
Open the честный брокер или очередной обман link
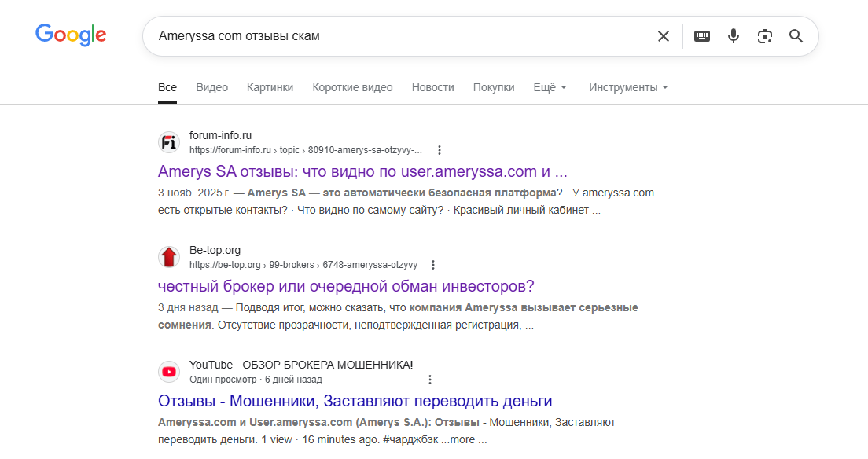click(x=346, y=286)
